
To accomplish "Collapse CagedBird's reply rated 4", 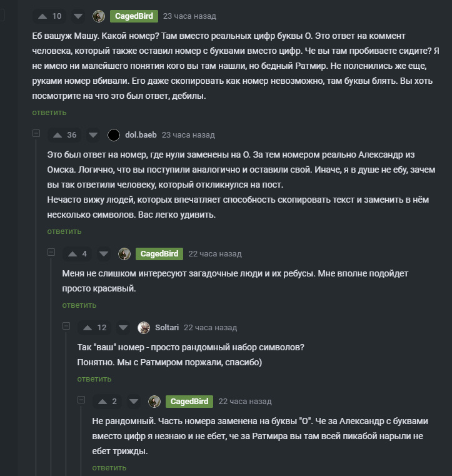I will click(x=51, y=252).
